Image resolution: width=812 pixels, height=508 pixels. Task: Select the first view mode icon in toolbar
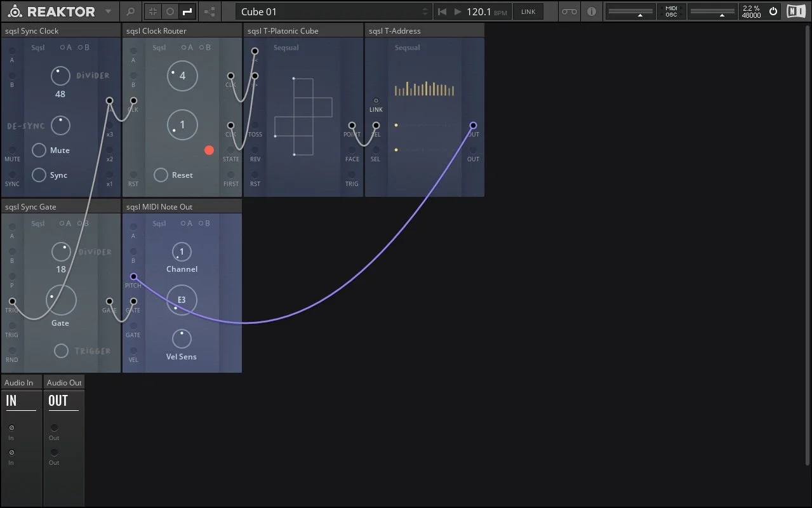click(152, 11)
